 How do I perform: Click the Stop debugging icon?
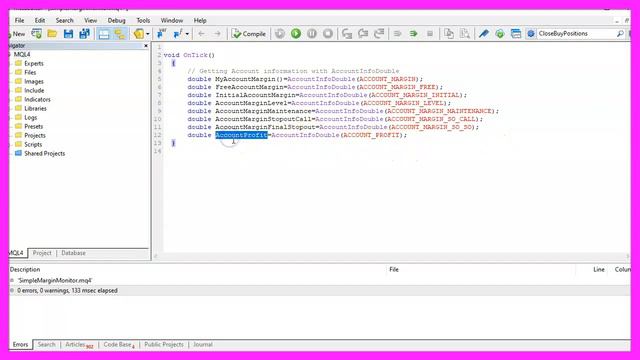(x=328, y=33)
